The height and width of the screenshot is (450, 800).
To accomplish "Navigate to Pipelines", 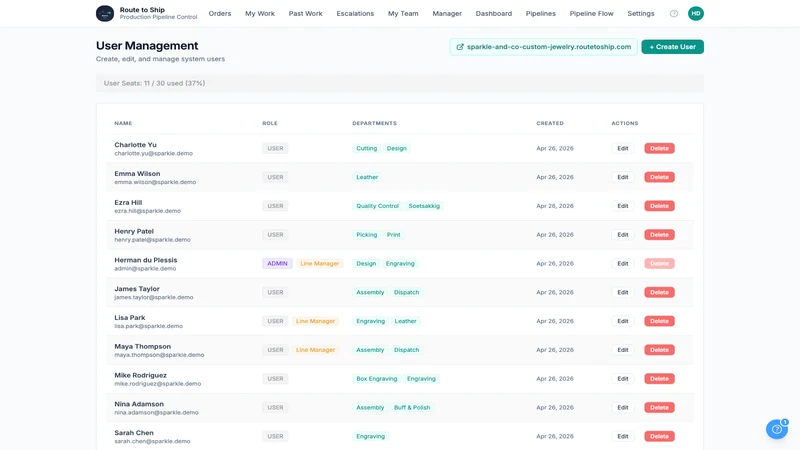I will click(x=541, y=14).
